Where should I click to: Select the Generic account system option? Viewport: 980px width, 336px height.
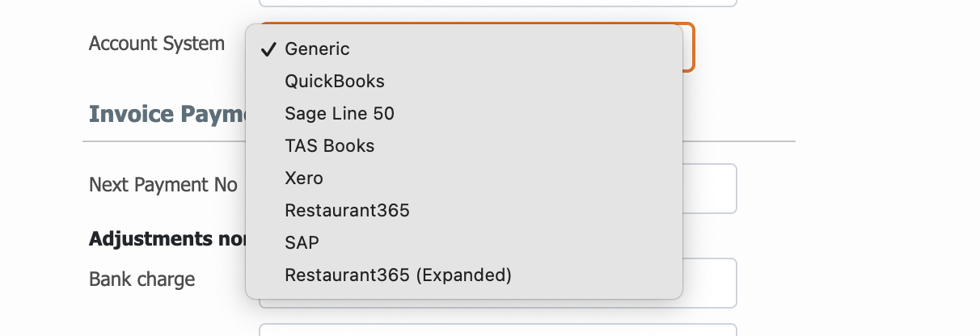point(464,49)
